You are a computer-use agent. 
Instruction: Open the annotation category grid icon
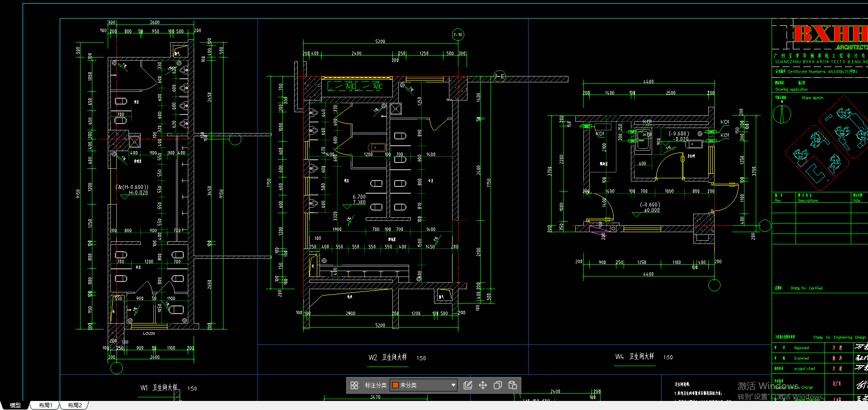(354, 385)
